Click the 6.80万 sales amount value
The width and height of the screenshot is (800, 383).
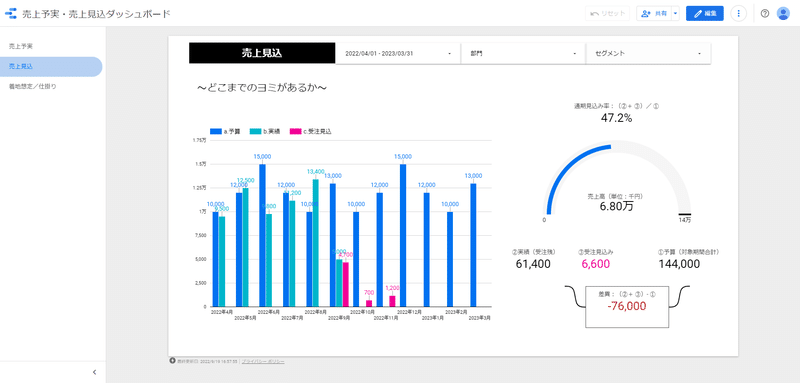(617, 208)
